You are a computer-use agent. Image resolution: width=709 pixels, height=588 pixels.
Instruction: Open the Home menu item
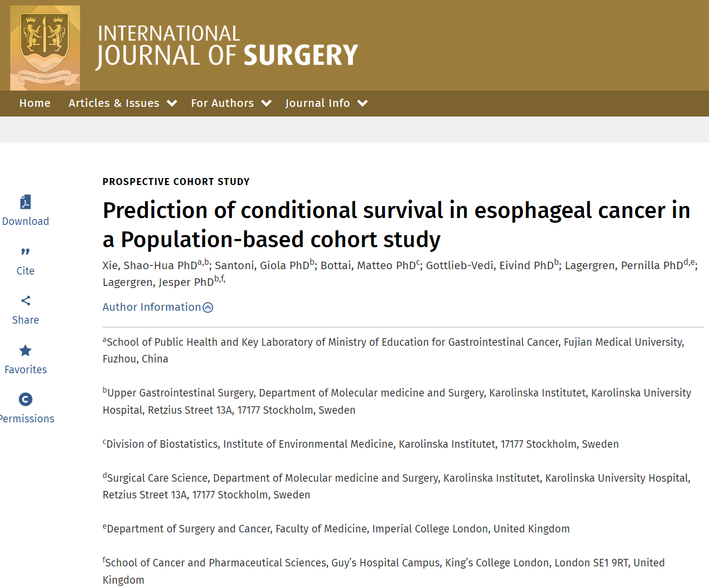35,103
